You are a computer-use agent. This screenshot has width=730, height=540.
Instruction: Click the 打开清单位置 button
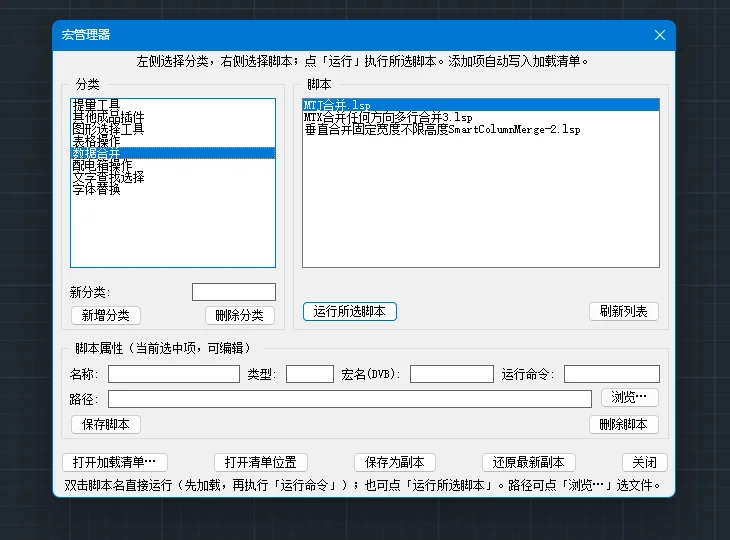click(261, 462)
